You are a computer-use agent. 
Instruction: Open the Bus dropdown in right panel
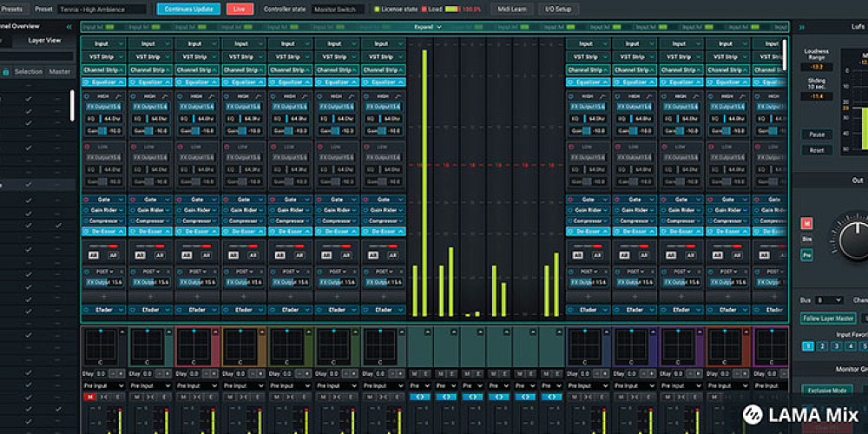click(x=828, y=300)
